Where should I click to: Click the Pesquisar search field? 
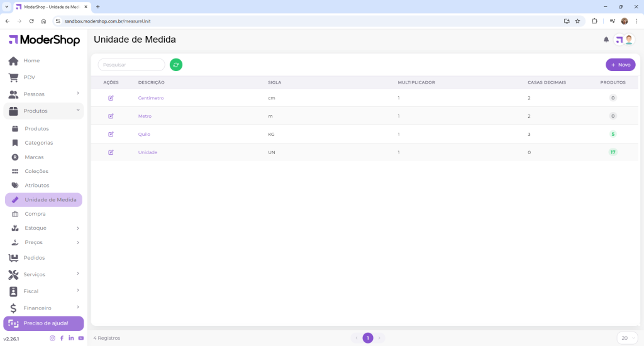pos(131,65)
